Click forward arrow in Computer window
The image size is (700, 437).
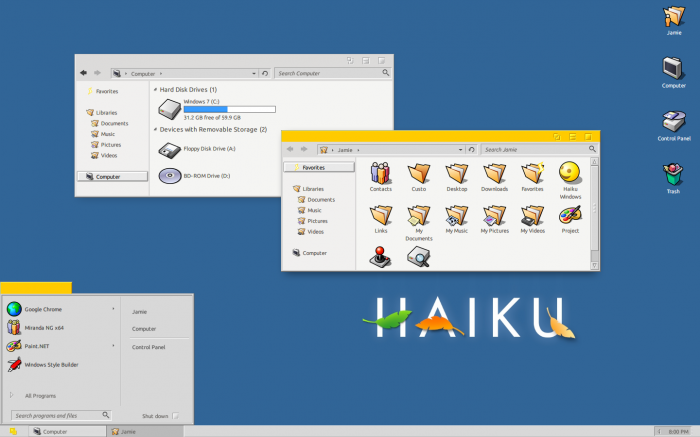point(97,73)
